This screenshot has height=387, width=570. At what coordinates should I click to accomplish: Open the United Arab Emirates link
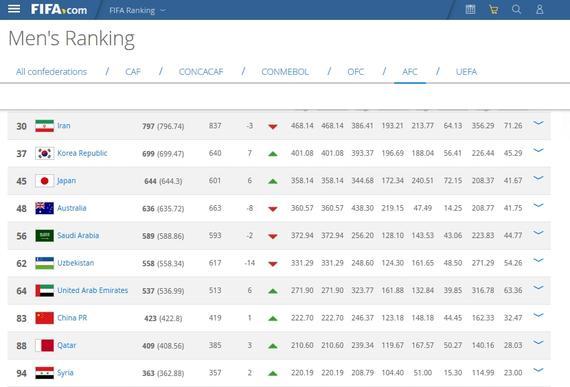pyautogui.click(x=93, y=290)
